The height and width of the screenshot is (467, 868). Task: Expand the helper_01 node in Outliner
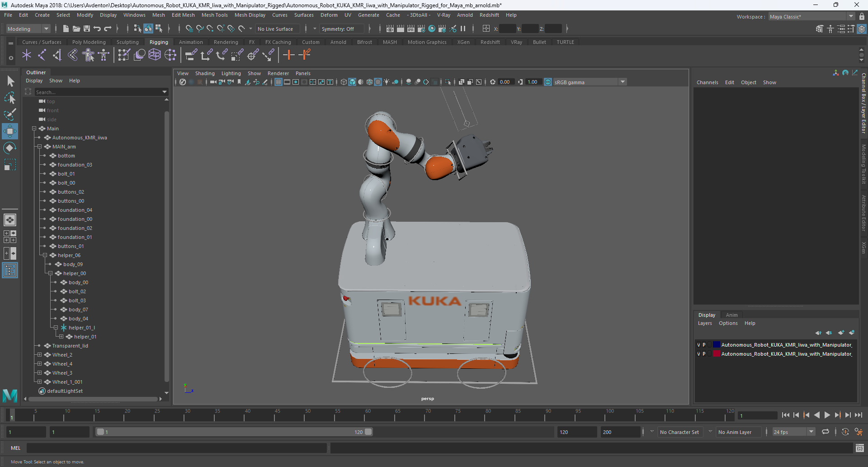(61, 337)
